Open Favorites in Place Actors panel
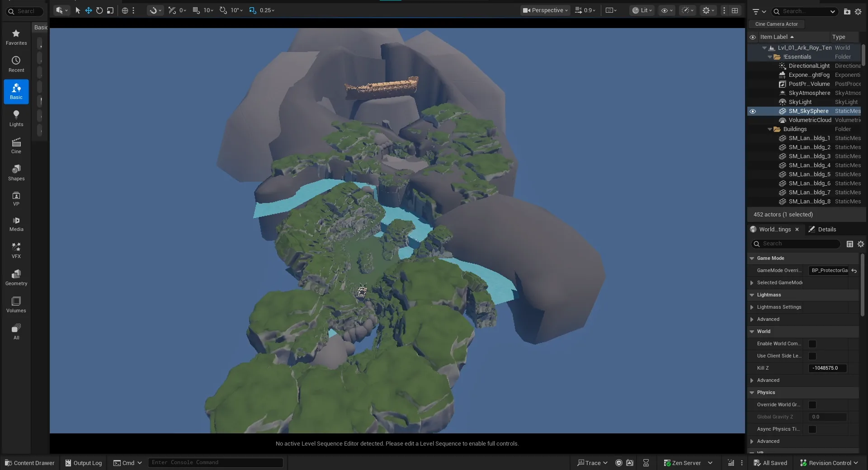Viewport: 868px width, 470px height. (x=16, y=38)
